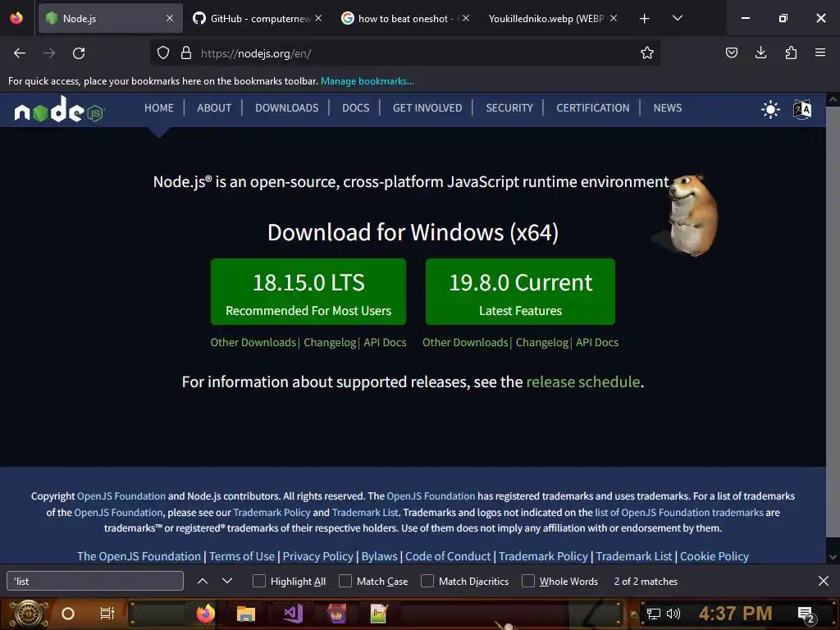Open the Downloads toolbar icon
This screenshot has width=840, height=630.
point(760,52)
